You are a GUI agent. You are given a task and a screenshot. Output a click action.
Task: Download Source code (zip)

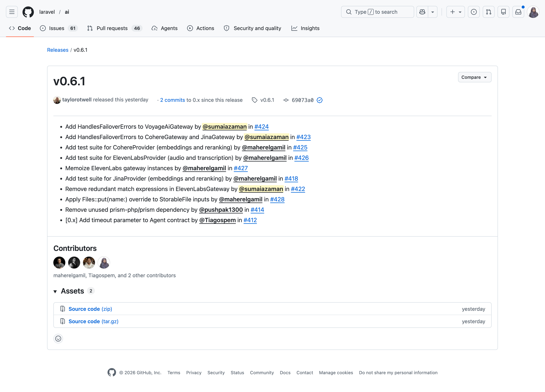tap(90, 309)
